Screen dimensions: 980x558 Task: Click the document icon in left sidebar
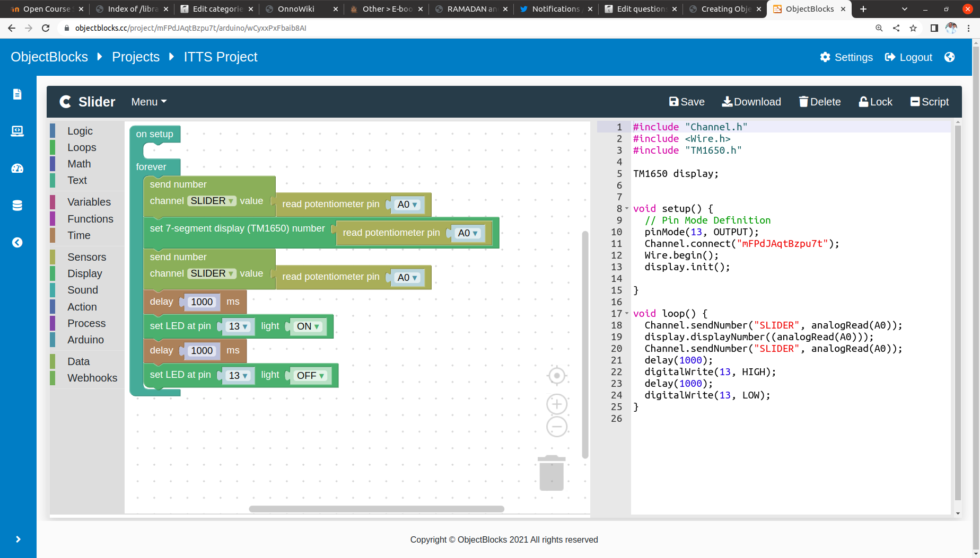point(17,94)
